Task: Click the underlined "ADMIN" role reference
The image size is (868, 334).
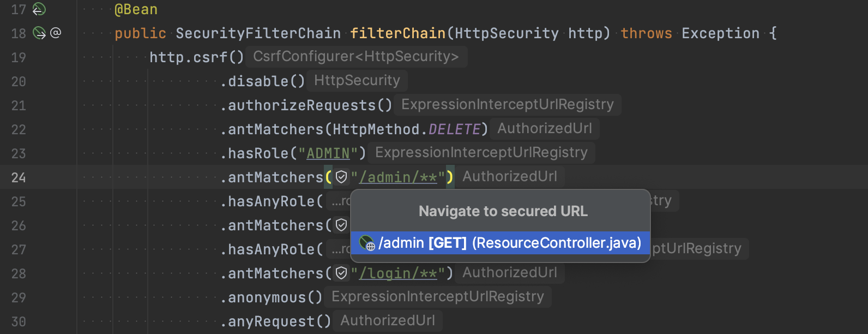Action: pos(328,153)
